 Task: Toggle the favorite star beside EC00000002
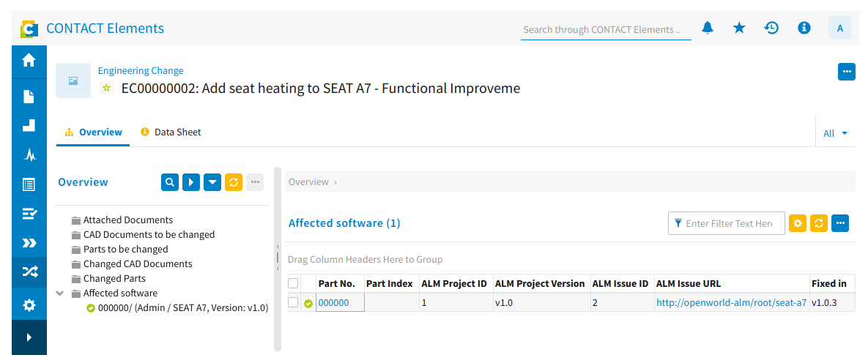(107, 89)
